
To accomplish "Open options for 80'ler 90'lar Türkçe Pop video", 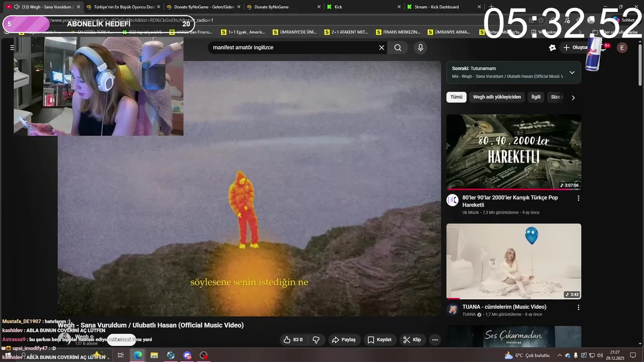I will tap(578, 198).
